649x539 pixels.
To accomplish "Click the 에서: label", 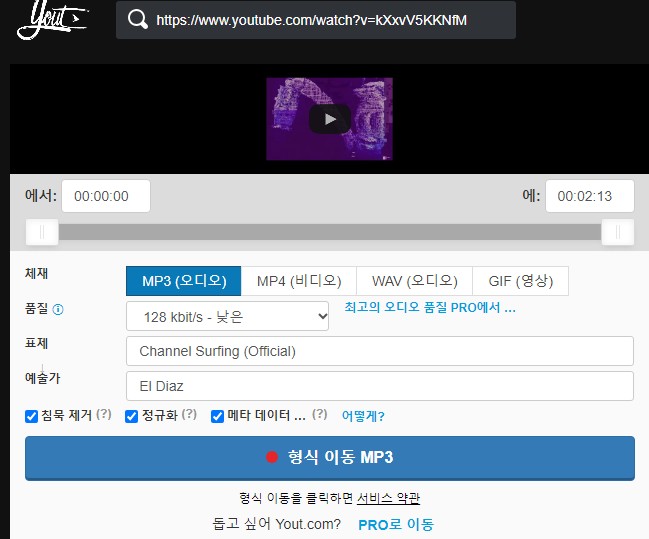I will 41,195.
